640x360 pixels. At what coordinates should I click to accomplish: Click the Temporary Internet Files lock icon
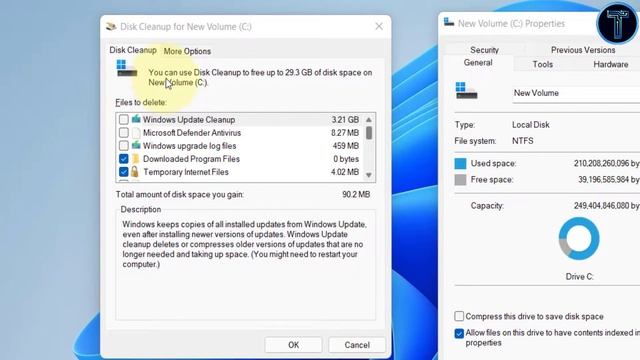coord(134,171)
